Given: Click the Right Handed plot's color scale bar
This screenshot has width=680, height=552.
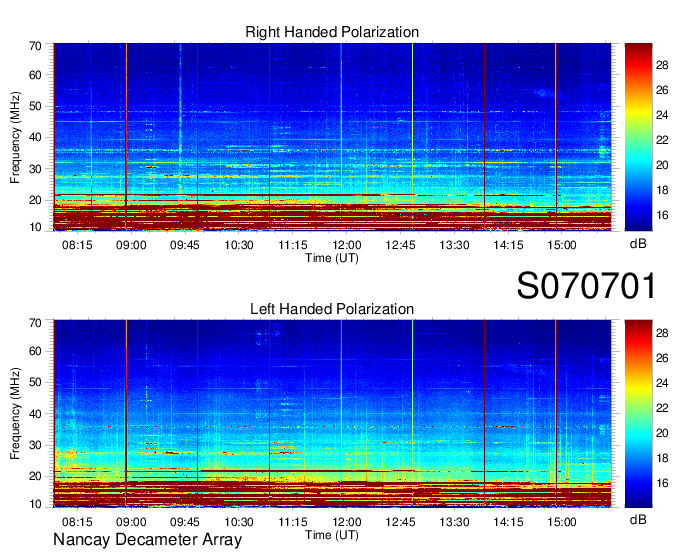Looking at the screenshot, I should pos(638,137).
